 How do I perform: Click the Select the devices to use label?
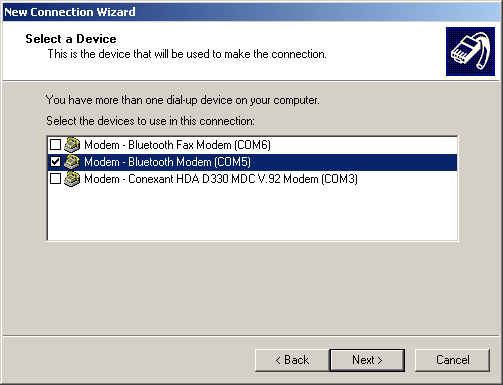(x=150, y=121)
